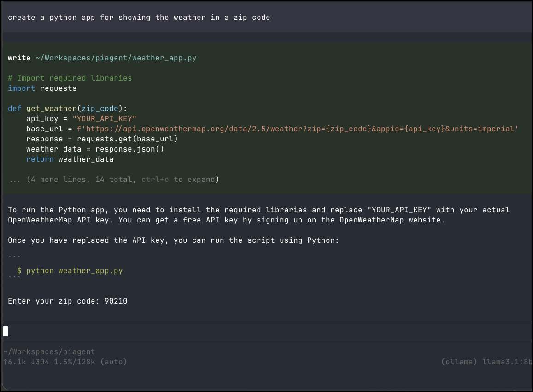The height and width of the screenshot is (392, 533).
Task: Click the (auto) mode indicator in status line
Action: [113, 362]
